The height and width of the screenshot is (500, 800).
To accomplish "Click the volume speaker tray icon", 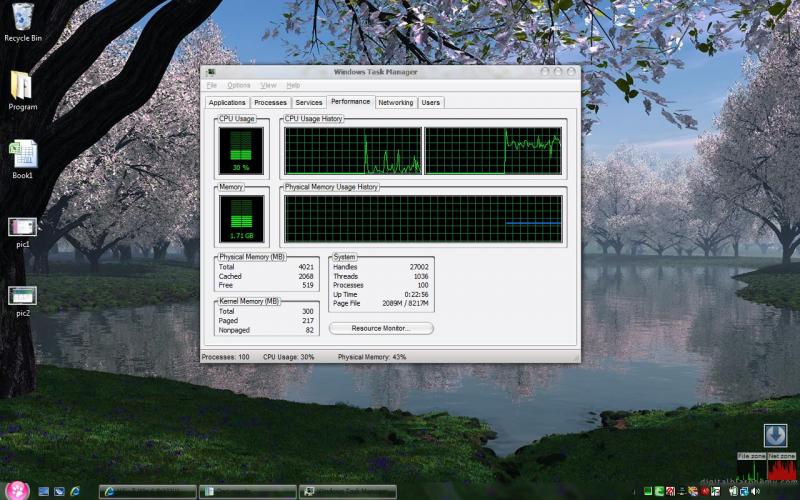I will pyautogui.click(x=756, y=491).
